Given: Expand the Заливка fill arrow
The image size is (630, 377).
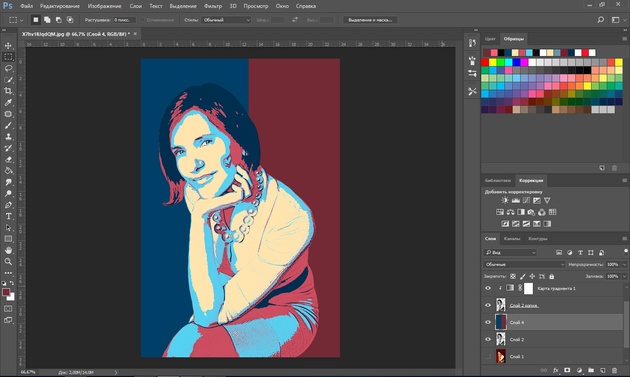Looking at the screenshot, I should coord(624,276).
